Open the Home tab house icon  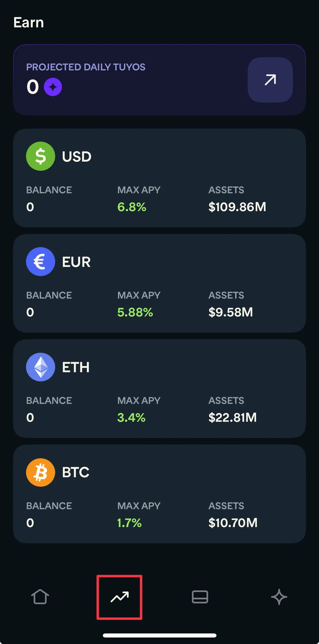click(40, 597)
